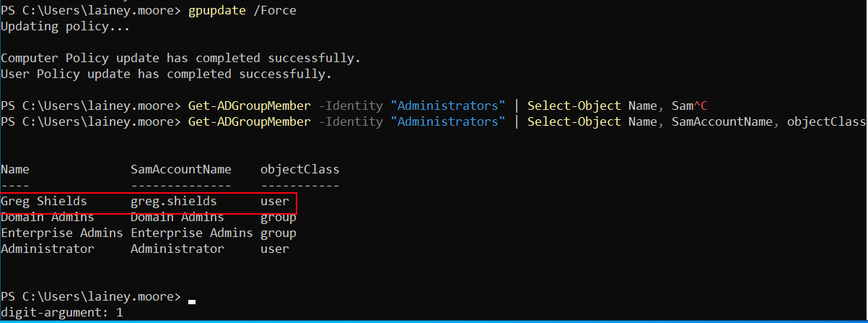Click the "Administrators" string in the full command

pos(447,121)
